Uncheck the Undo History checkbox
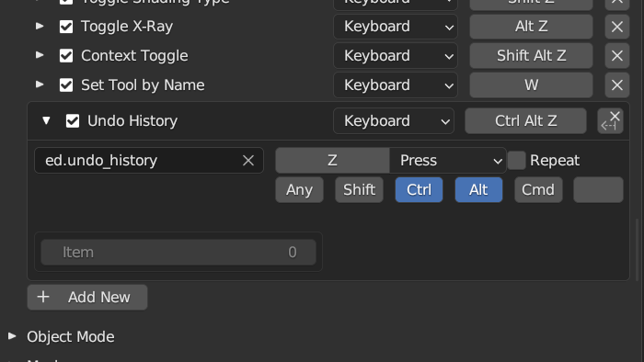The height and width of the screenshot is (362, 644). click(73, 121)
